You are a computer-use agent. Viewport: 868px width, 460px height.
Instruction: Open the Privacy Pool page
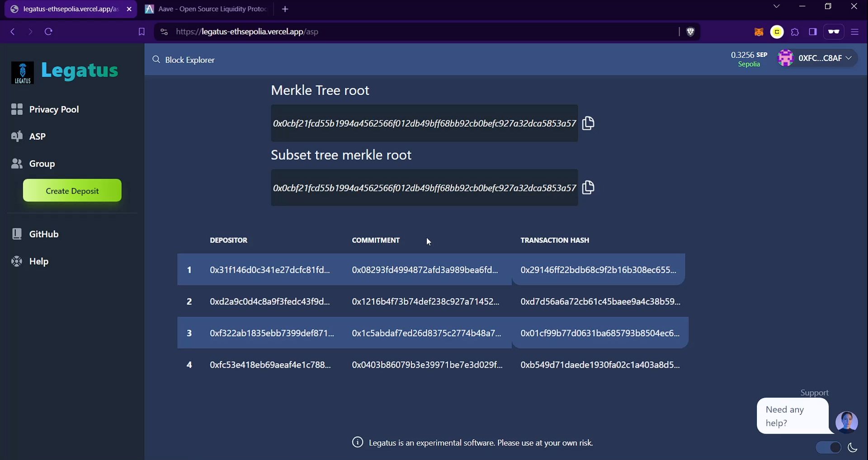coord(45,109)
